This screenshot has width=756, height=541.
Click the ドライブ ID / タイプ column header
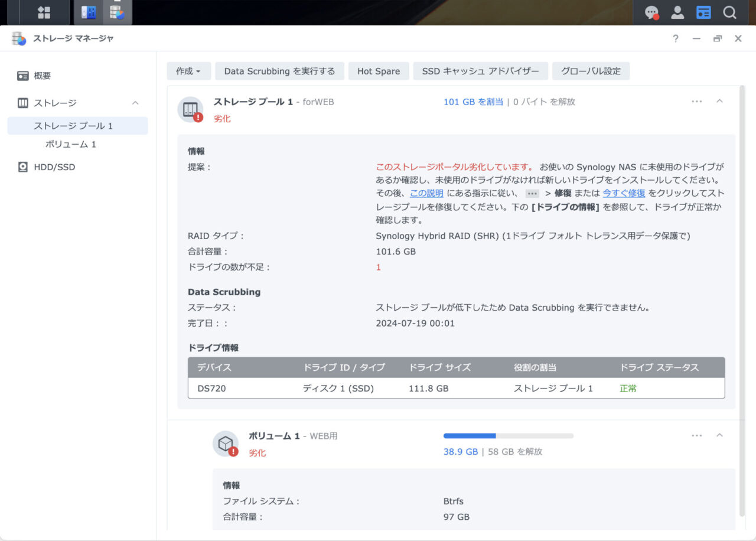344,367
